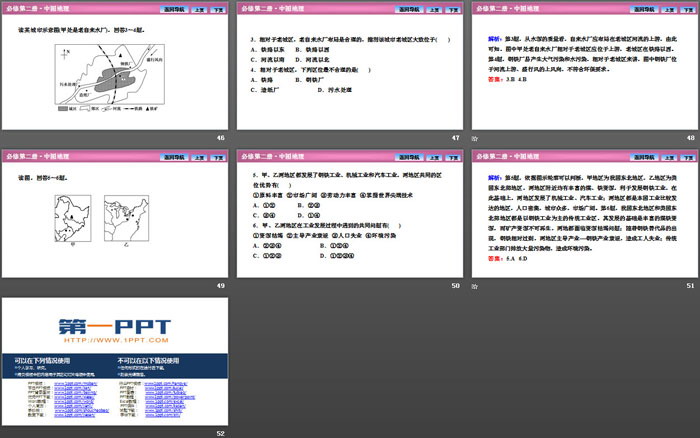The height and width of the screenshot is (438, 700).
Task: Click 上页 button on slide 47
Action: click(434, 10)
